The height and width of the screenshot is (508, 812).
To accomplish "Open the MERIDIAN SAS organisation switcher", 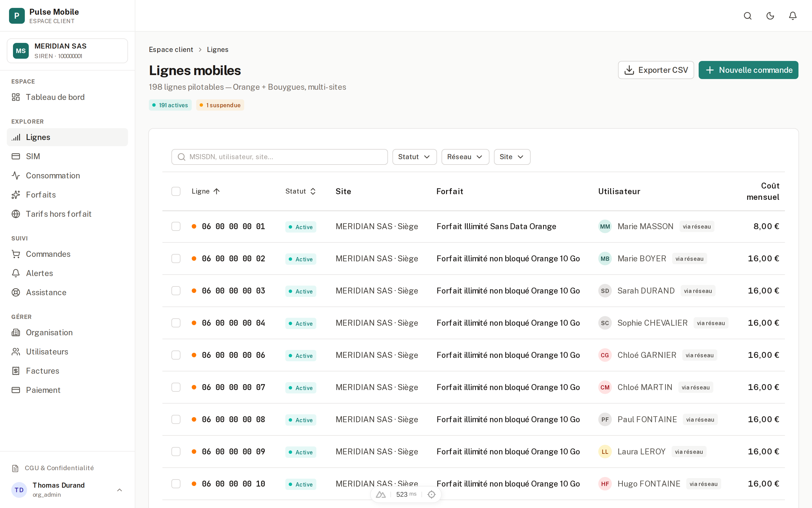I will pos(67,51).
